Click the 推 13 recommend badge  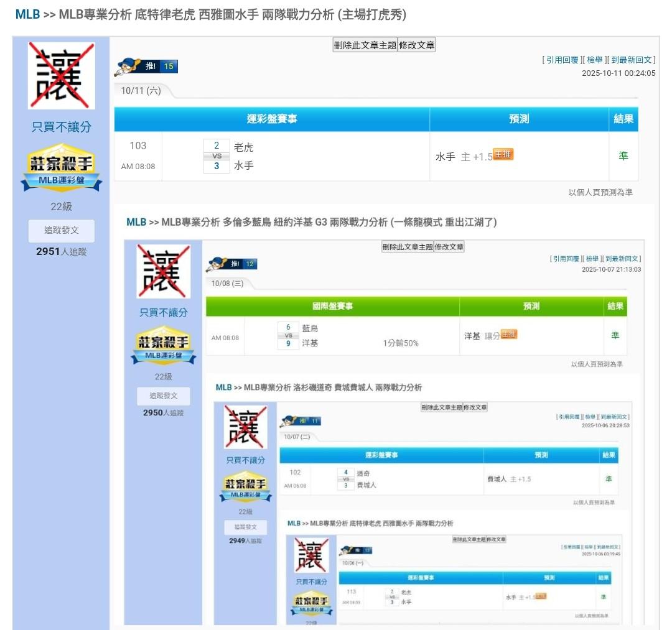tap(356, 550)
